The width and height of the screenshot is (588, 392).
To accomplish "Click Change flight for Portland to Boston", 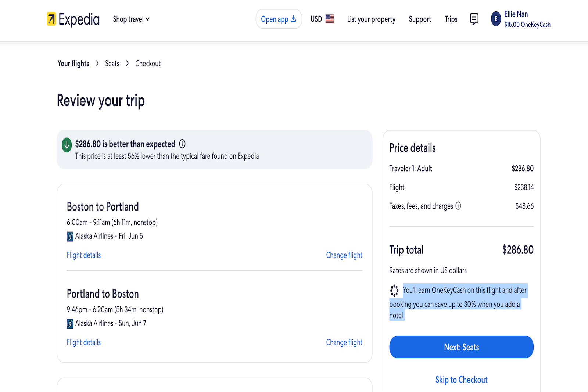I will [344, 342].
